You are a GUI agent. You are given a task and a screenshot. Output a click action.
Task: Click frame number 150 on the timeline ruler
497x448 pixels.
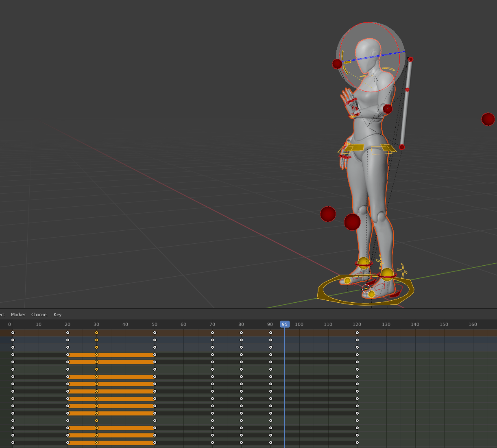pyautogui.click(x=444, y=324)
